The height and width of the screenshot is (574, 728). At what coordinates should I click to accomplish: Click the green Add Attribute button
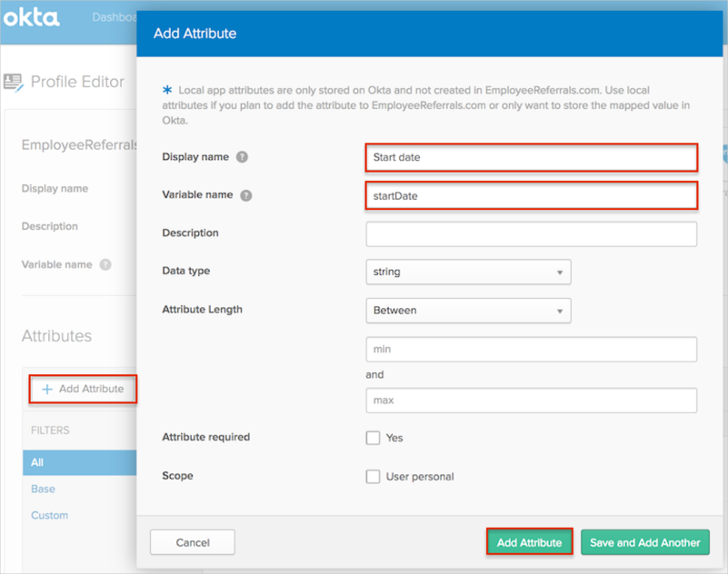point(529,542)
